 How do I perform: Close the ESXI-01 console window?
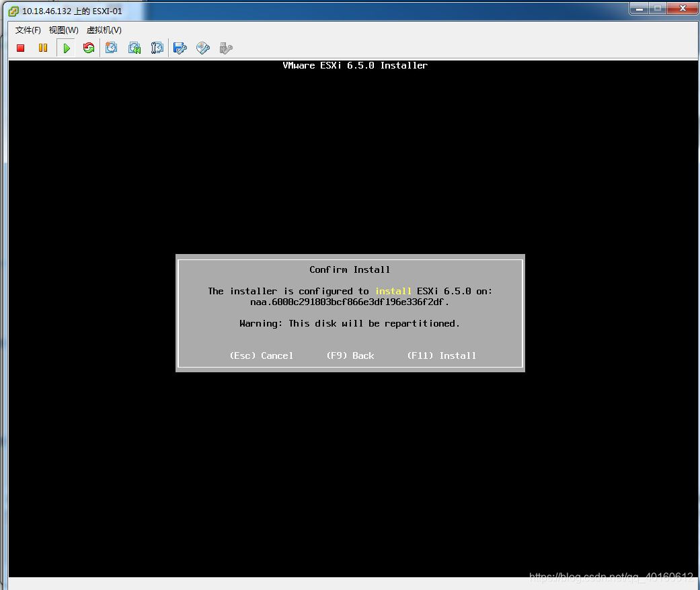682,9
